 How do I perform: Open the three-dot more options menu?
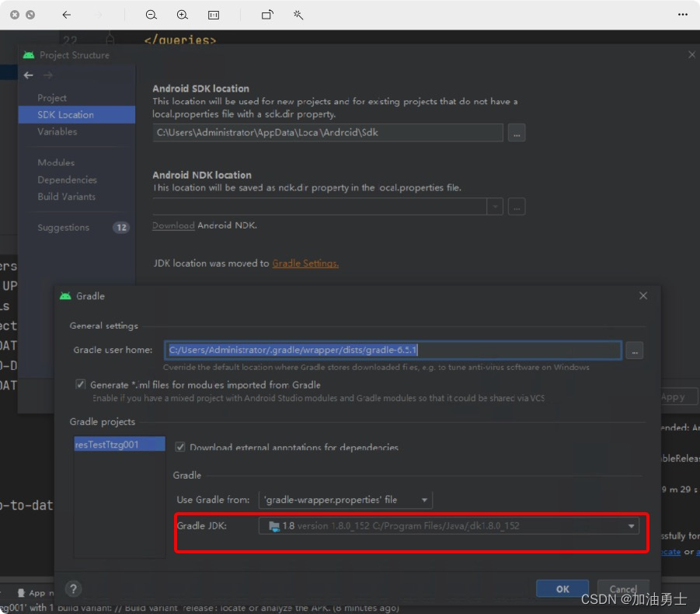pos(683,14)
